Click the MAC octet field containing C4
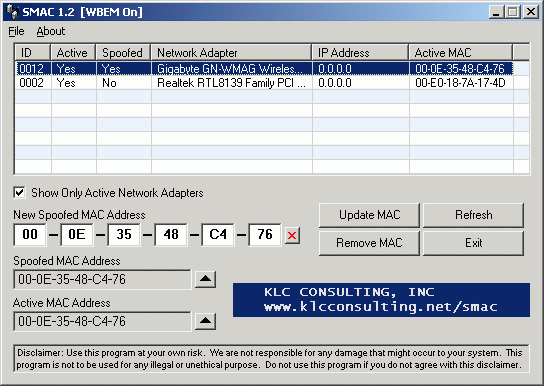This screenshot has width=544, height=386. (218, 234)
